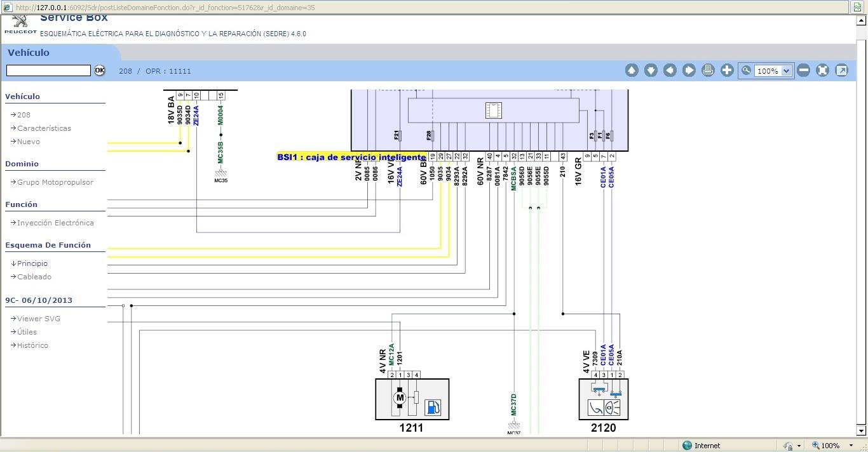Open the Útiles link
This screenshot has height=452, width=868.
(27, 332)
